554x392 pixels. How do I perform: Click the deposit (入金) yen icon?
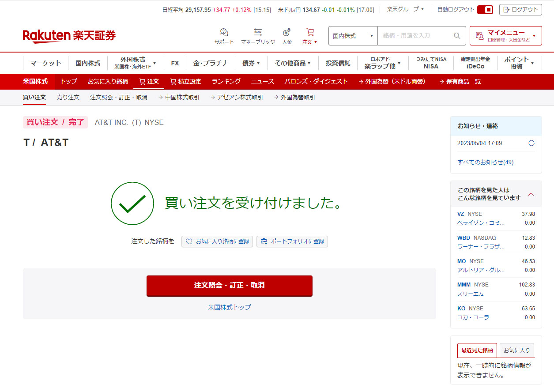click(287, 33)
